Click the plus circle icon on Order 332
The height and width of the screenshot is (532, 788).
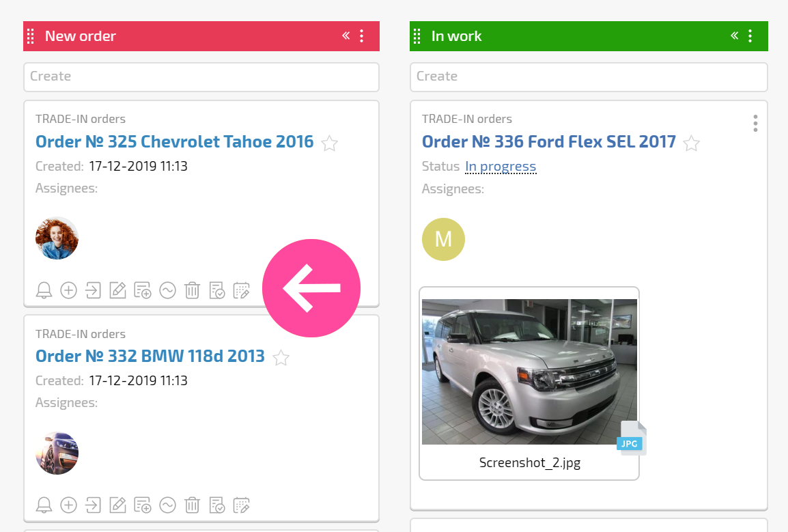(69, 505)
